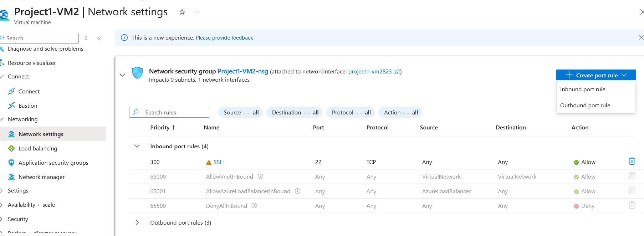Click AllowAzureLoadBalancerInBound rule name
This screenshot has width=644, height=236.
tap(248, 191)
